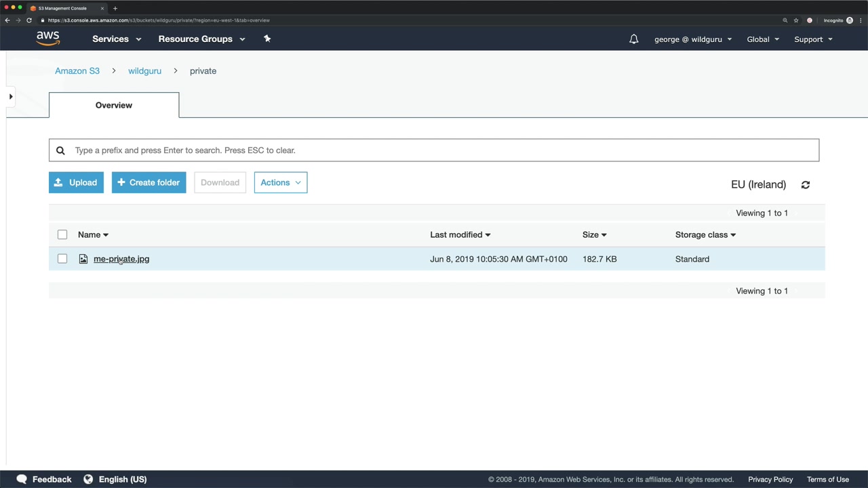
Task: Open the Privacy Policy link
Action: click(770, 479)
